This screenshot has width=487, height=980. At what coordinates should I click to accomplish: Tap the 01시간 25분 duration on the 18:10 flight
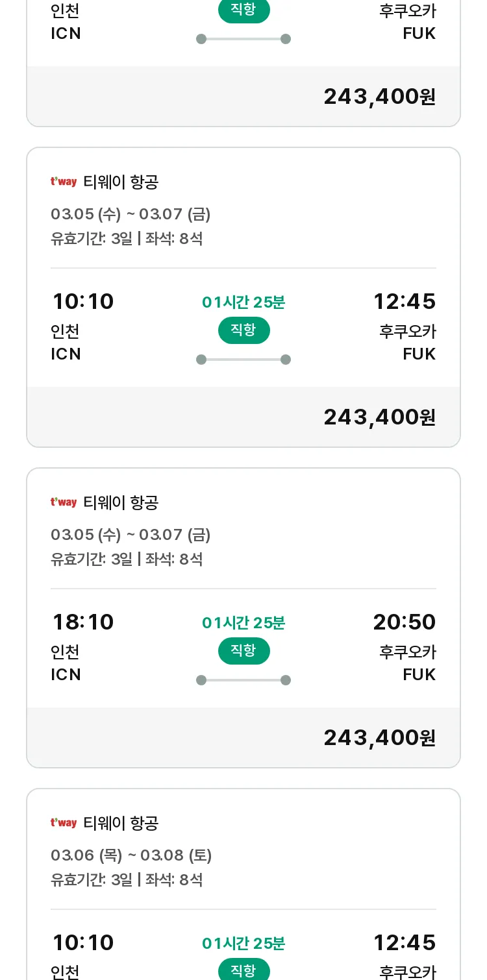pos(243,623)
